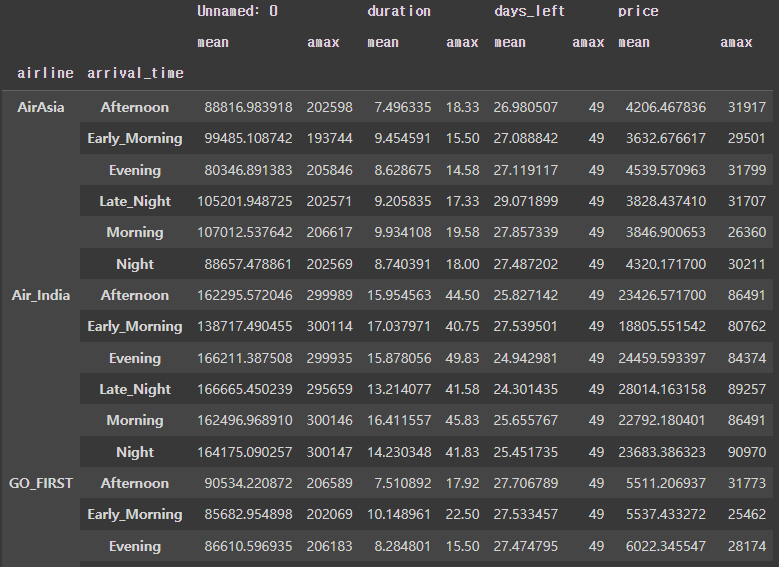
Task: Click days_left mean 29.071899
Action: [x=526, y=201]
